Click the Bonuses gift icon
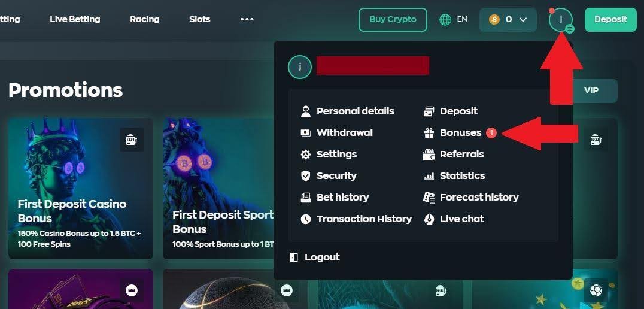644x309 pixels. tap(429, 133)
